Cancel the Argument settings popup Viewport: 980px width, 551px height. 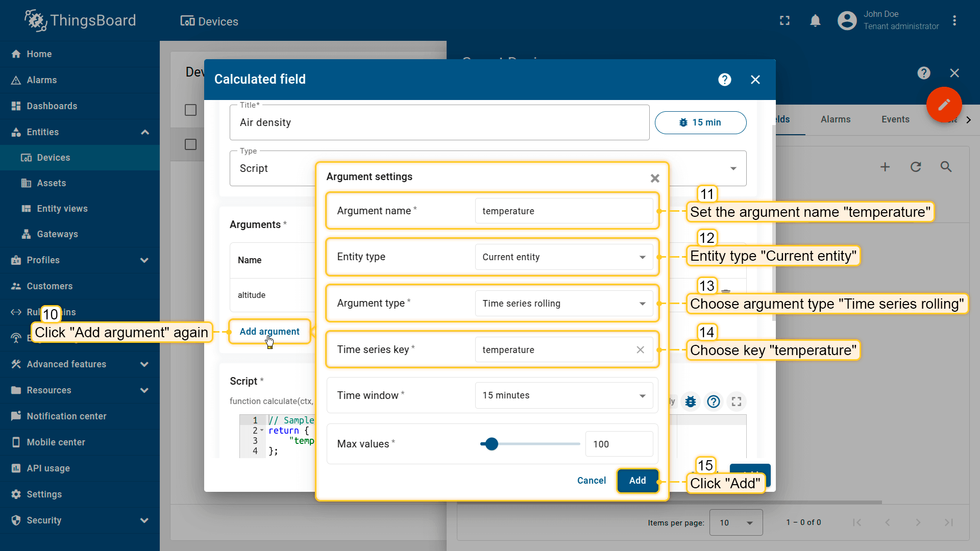(591, 481)
